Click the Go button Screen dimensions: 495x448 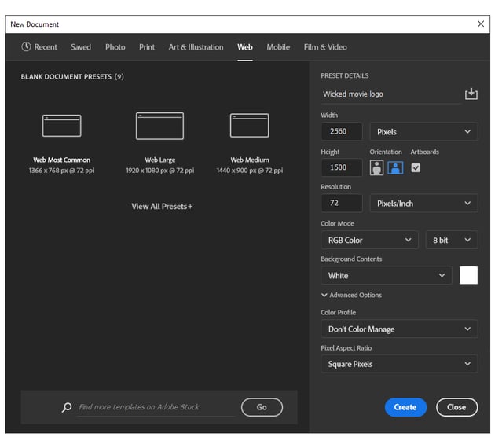point(262,407)
